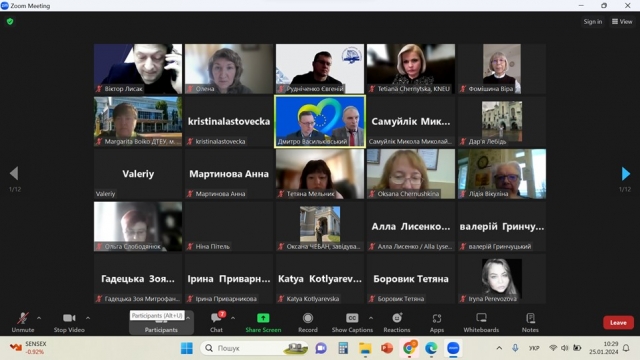Select the Оксана ЧЕБАН participant tile

[x=320, y=227]
